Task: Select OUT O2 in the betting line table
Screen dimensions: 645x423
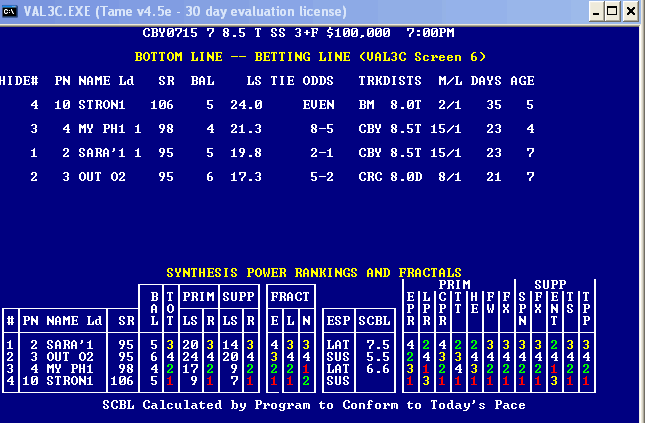Action: [102, 177]
